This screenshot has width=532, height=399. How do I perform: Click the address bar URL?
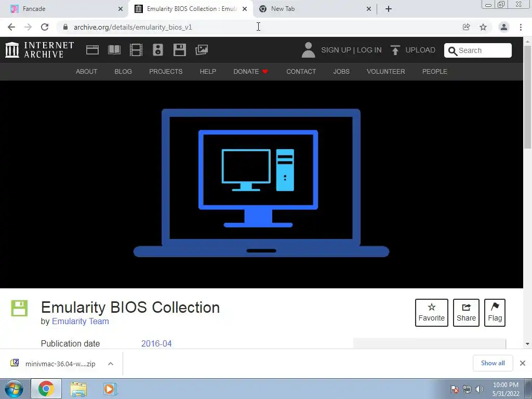pyautogui.click(x=132, y=27)
